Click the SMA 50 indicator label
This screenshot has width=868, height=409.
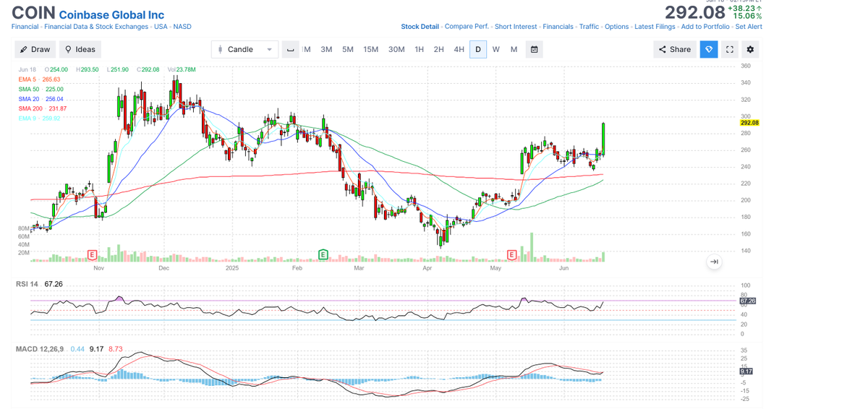point(41,89)
